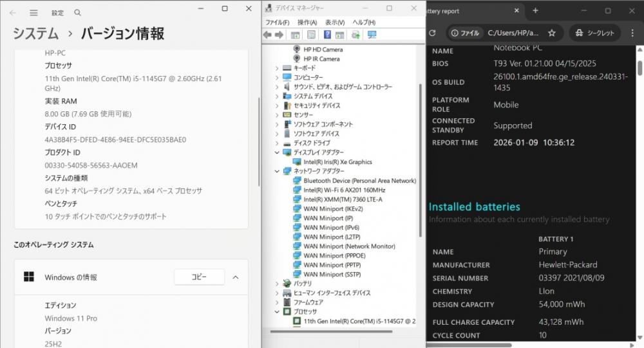
Task: Click the 43,128 mWh full charge value
Action: pos(561,322)
